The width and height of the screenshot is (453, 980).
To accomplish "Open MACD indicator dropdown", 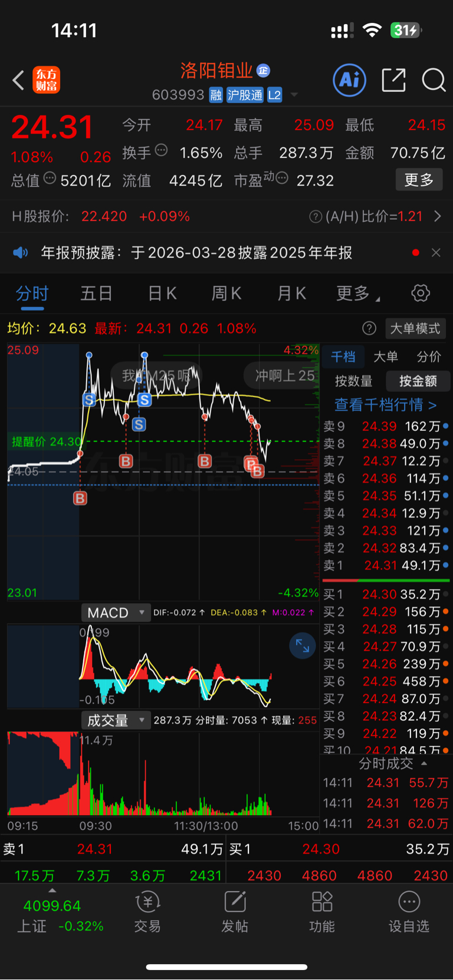I will tap(116, 613).
